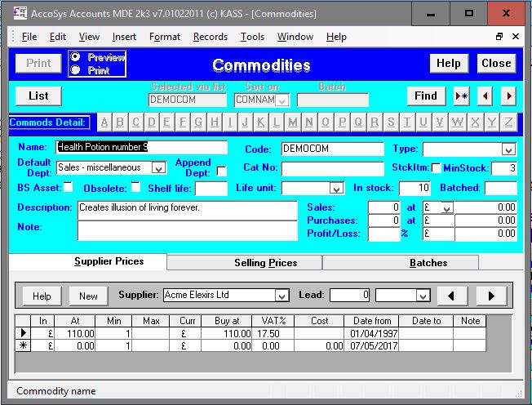
Task: Open the Insert menu
Action: [124, 37]
